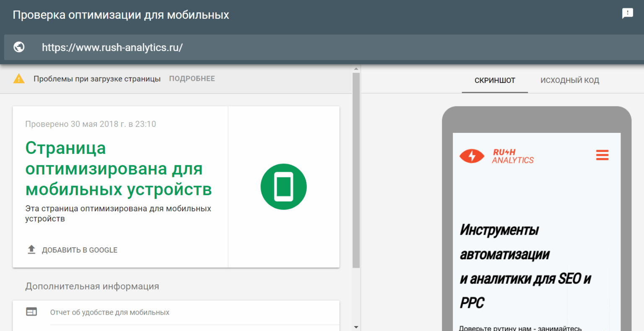Click the mobile usability report icon
The image size is (644, 331).
coord(31,312)
